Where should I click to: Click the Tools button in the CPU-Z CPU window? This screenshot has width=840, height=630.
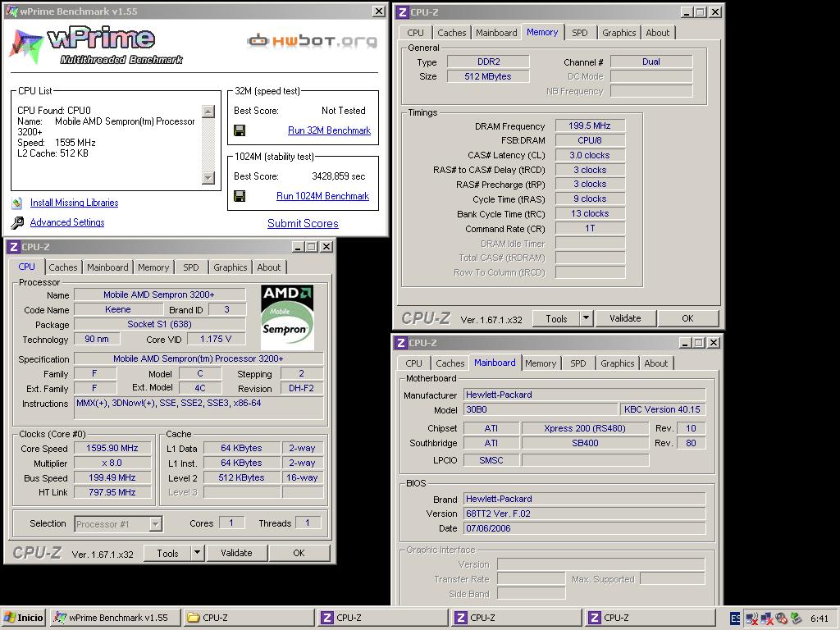(167, 553)
